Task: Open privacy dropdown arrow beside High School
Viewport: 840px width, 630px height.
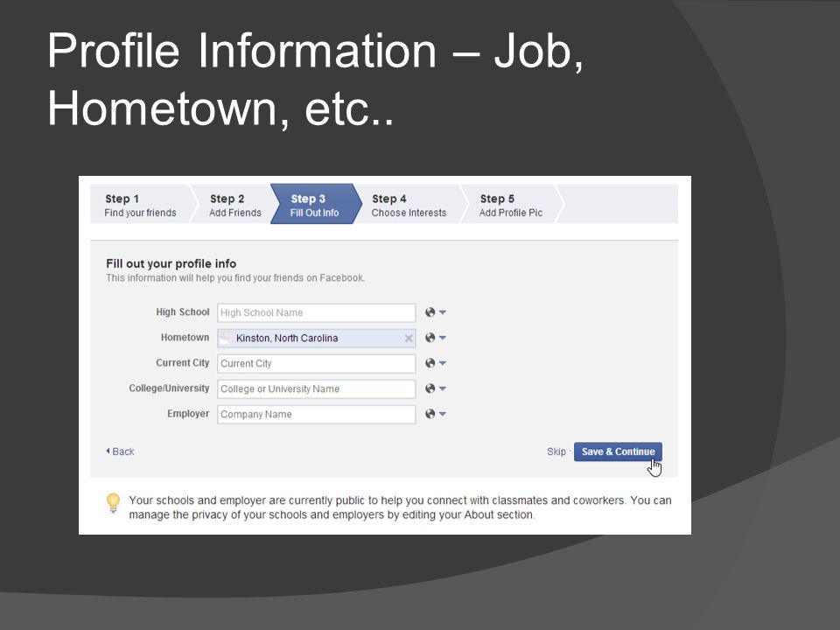Action: pyautogui.click(x=443, y=312)
